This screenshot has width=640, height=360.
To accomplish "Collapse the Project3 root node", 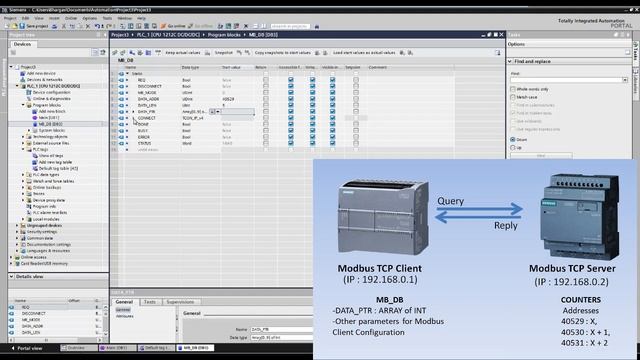I will pos(11,67).
